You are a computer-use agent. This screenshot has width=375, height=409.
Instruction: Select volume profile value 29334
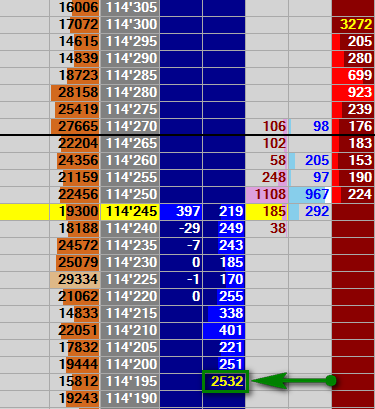[x=75, y=279]
